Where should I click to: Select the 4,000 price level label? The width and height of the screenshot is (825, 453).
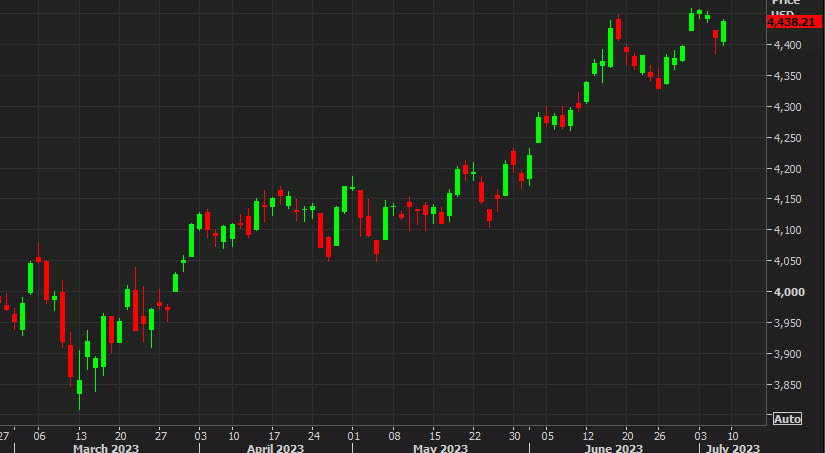pos(787,292)
